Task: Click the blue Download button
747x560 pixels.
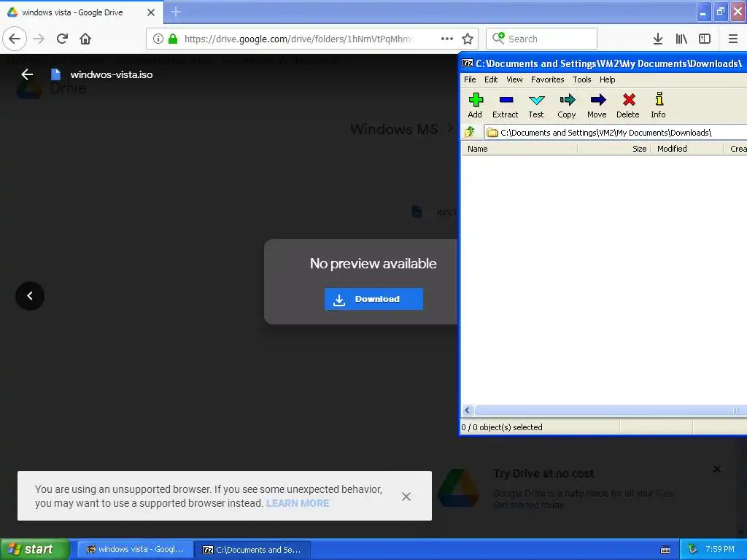Action: 373,299
